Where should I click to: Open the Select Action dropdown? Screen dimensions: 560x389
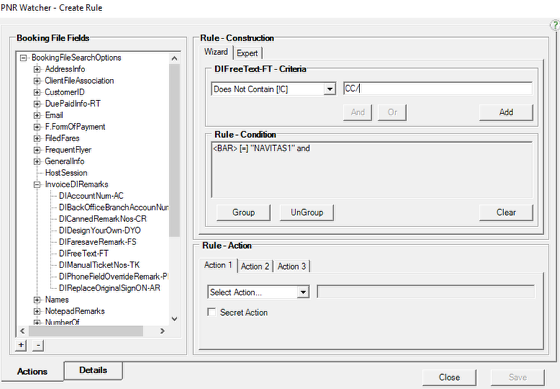pos(303,292)
